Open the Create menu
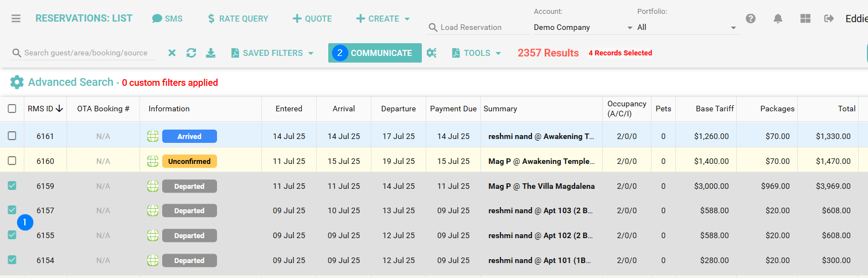 [383, 19]
